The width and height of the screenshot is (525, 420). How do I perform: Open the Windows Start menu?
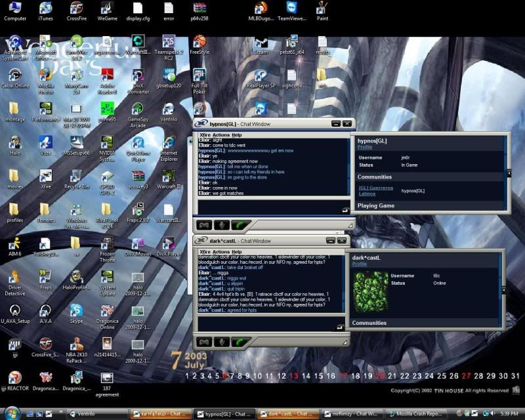[x=11, y=413]
